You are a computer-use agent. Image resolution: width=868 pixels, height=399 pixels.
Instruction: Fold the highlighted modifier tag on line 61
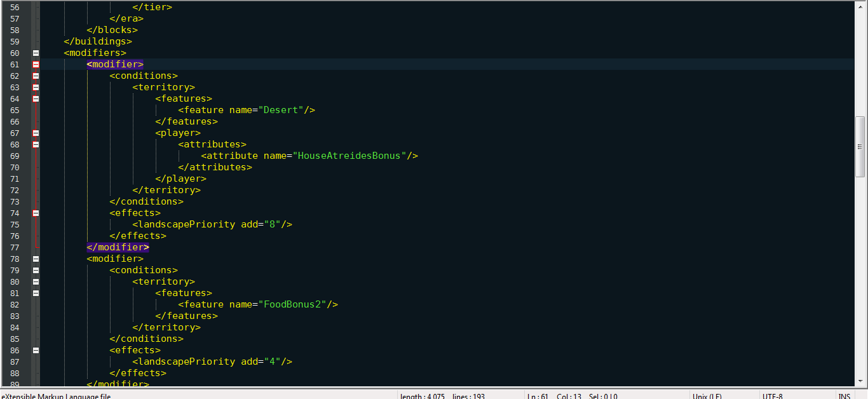(x=36, y=65)
